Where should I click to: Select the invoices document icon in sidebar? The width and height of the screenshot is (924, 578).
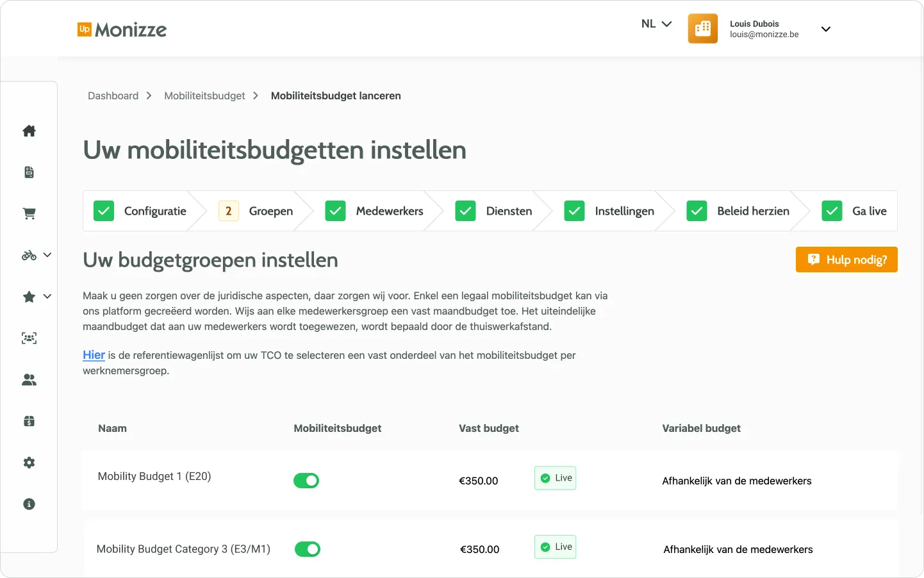click(x=29, y=172)
